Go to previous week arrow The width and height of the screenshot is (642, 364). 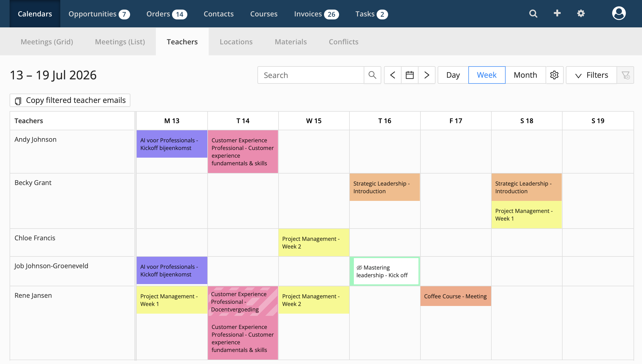393,75
